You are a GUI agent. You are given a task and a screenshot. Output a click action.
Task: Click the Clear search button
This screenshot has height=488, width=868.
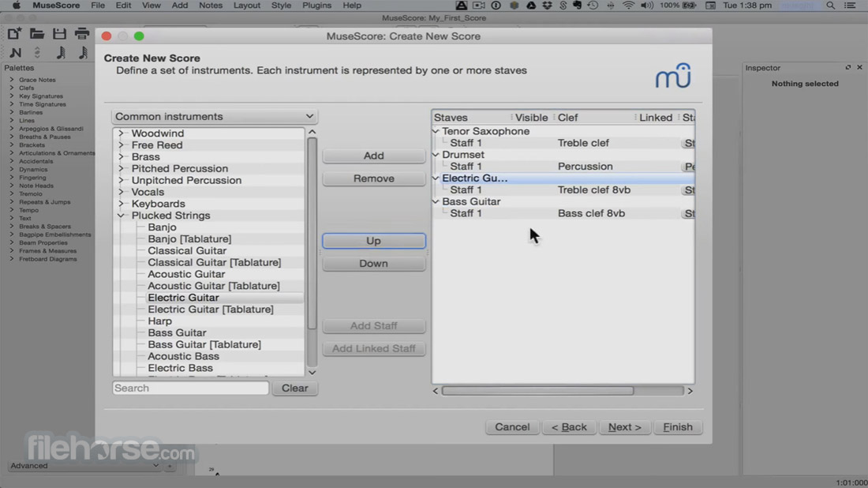coord(294,389)
